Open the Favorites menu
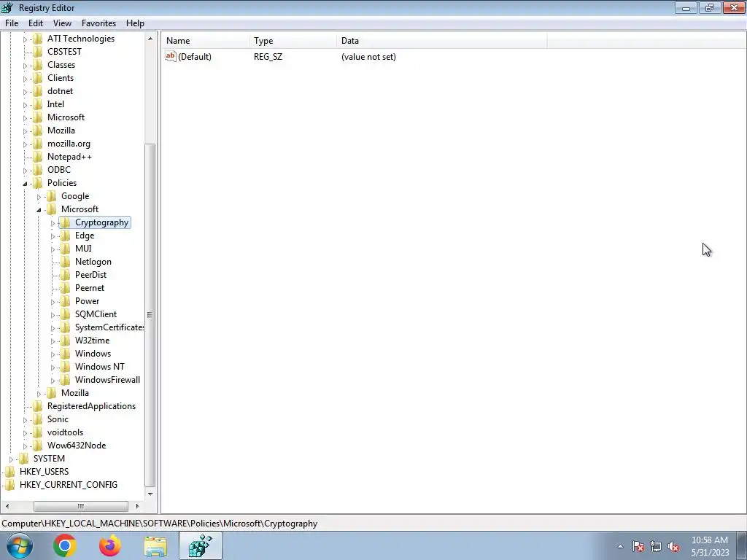The image size is (747, 560). [x=98, y=23]
